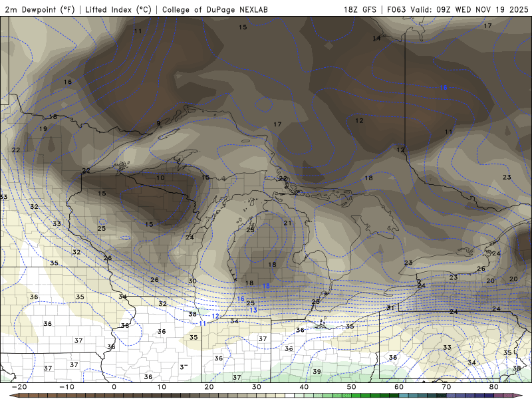Click the "-20" color scale label
The image size is (532, 399).
tap(19, 387)
